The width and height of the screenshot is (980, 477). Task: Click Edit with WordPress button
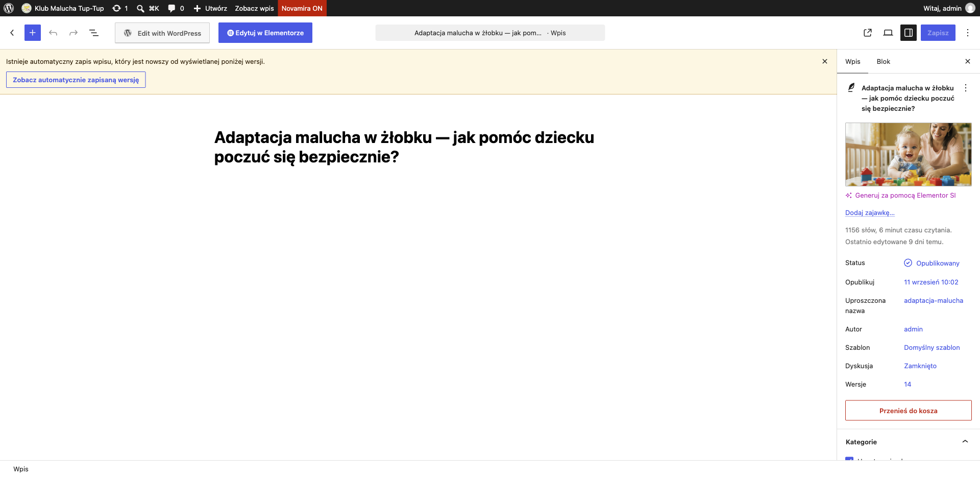[162, 33]
